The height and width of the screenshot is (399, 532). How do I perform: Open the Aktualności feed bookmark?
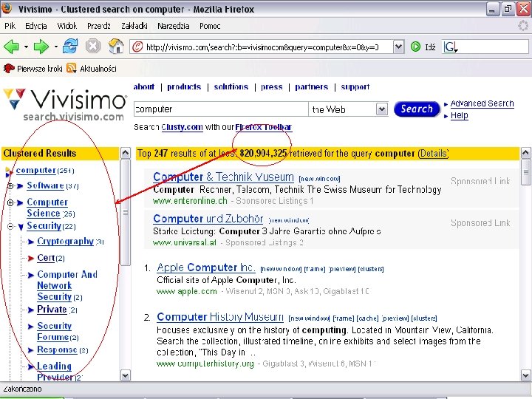pyautogui.click(x=92, y=69)
